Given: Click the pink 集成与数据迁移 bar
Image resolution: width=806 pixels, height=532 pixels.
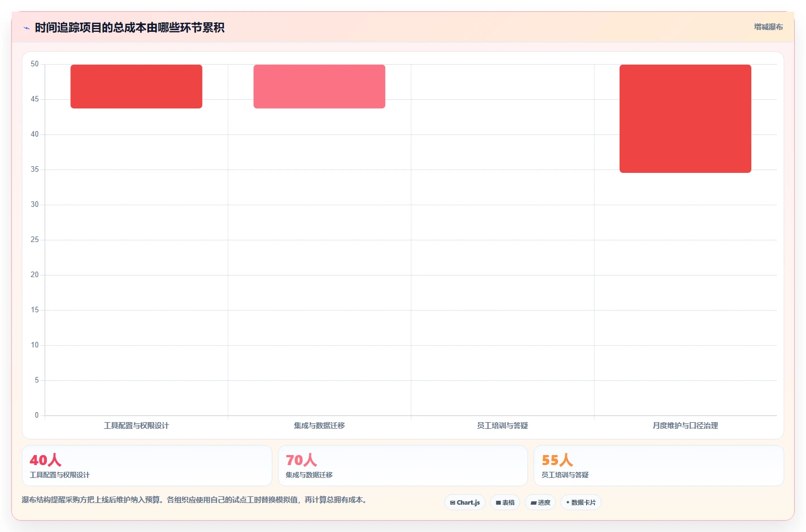Looking at the screenshot, I should 319,86.
